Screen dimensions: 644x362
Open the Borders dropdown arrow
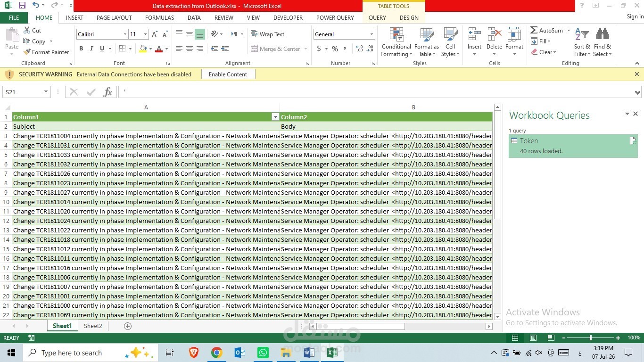130,49
